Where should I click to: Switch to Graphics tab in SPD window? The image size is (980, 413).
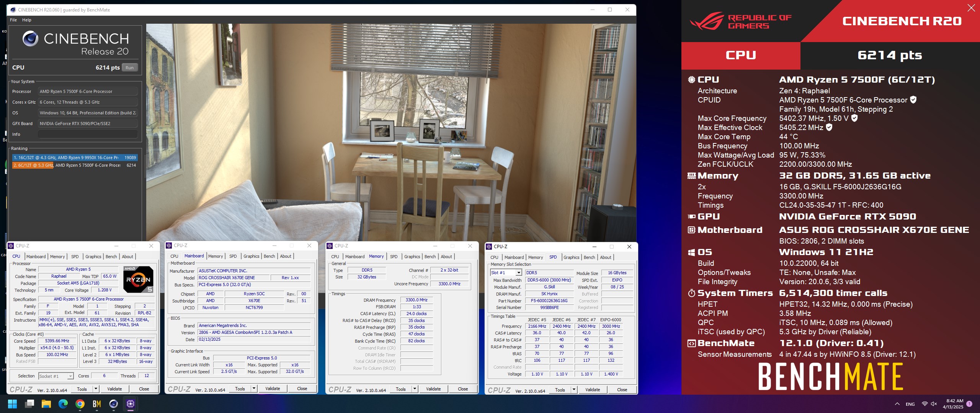[x=571, y=257]
